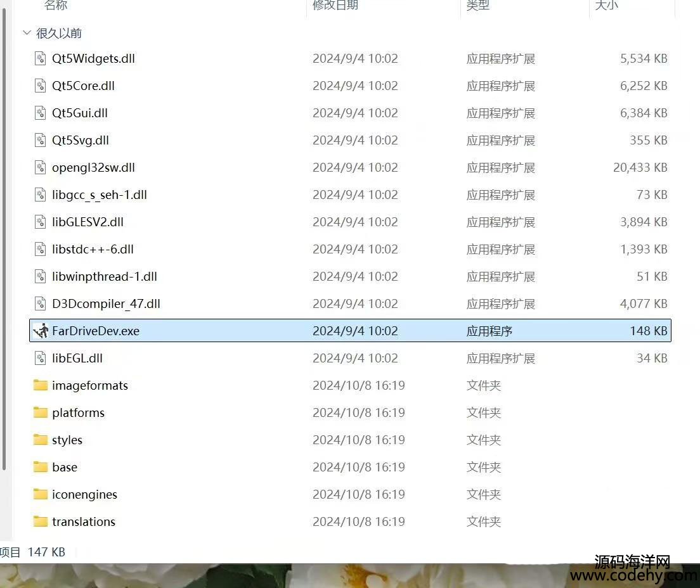This screenshot has width=700, height=588.
Task: Select the libstdc++-6.dll file name
Action: 93,249
